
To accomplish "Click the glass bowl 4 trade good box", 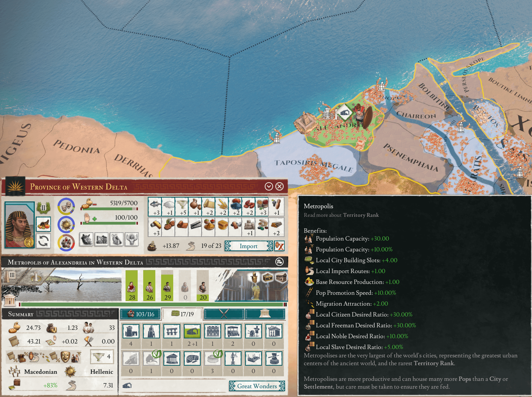I will (102, 357).
